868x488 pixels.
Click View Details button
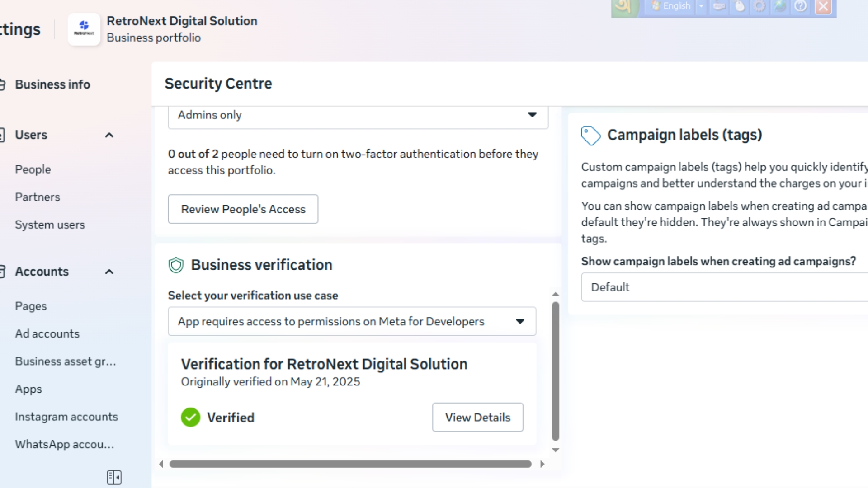pos(477,417)
